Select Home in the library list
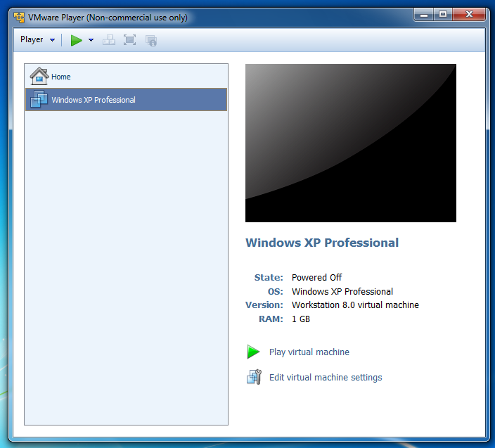Viewport: 495px width, 448px height. 126,77
